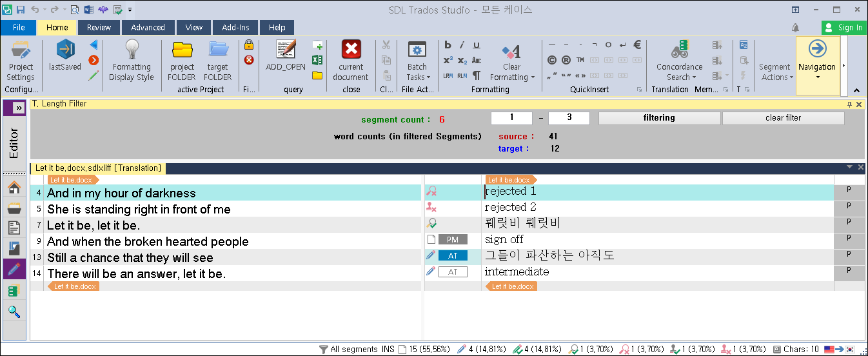Click the 'All segments' filter status
This screenshot has width=868, height=356.
click(x=348, y=350)
